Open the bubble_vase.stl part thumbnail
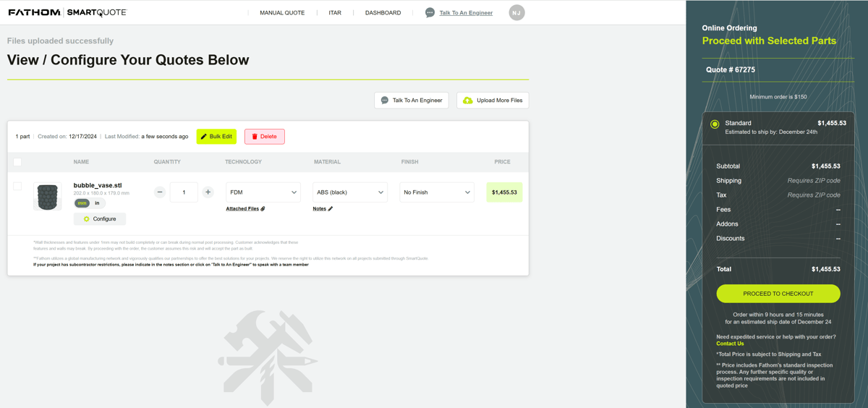 tap(48, 196)
